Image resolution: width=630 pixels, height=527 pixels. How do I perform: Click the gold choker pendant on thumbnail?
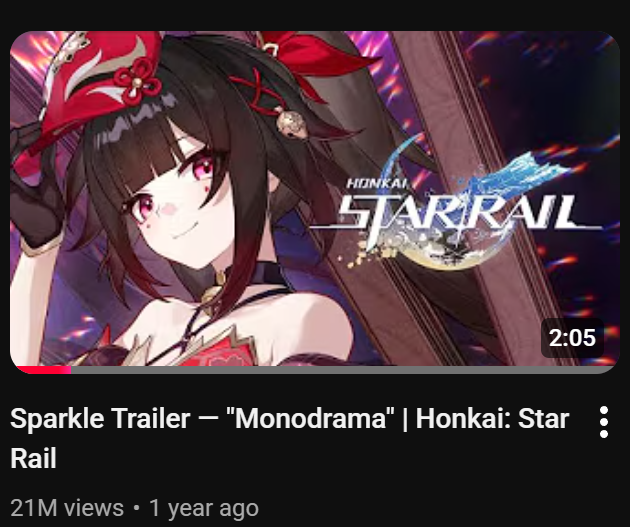click(214, 295)
